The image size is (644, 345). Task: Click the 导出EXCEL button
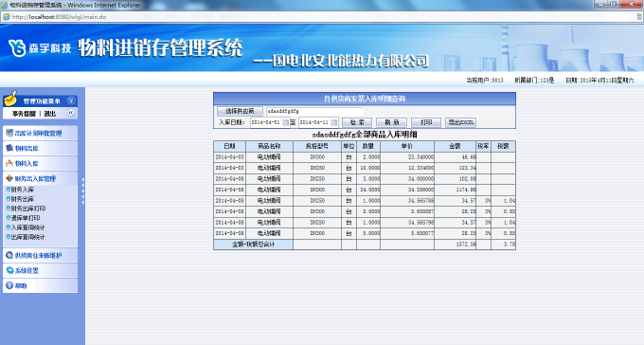pyautogui.click(x=460, y=122)
